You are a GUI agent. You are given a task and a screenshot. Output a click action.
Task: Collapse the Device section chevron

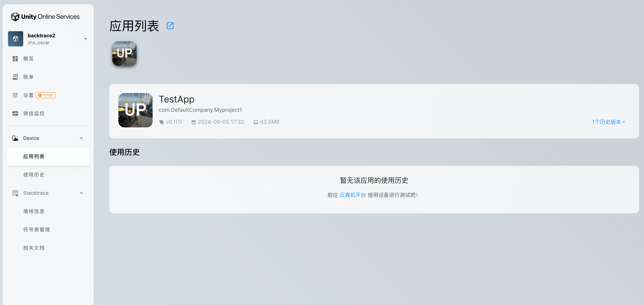pos(81,138)
